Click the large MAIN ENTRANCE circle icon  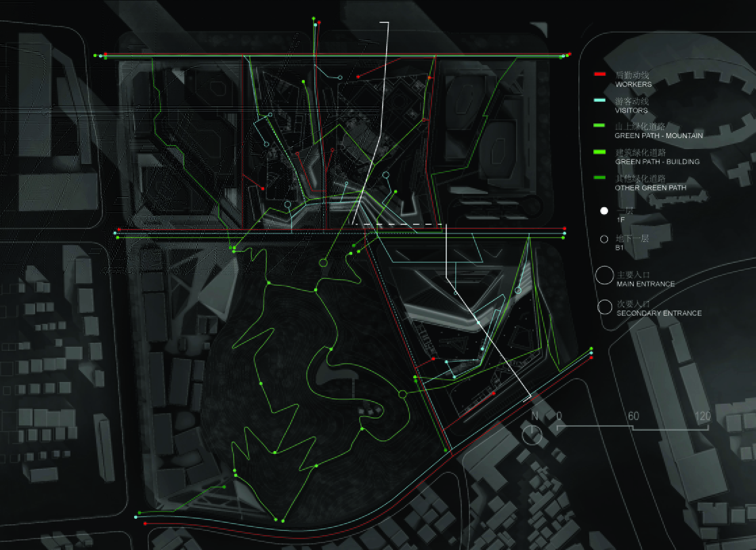tap(604, 275)
